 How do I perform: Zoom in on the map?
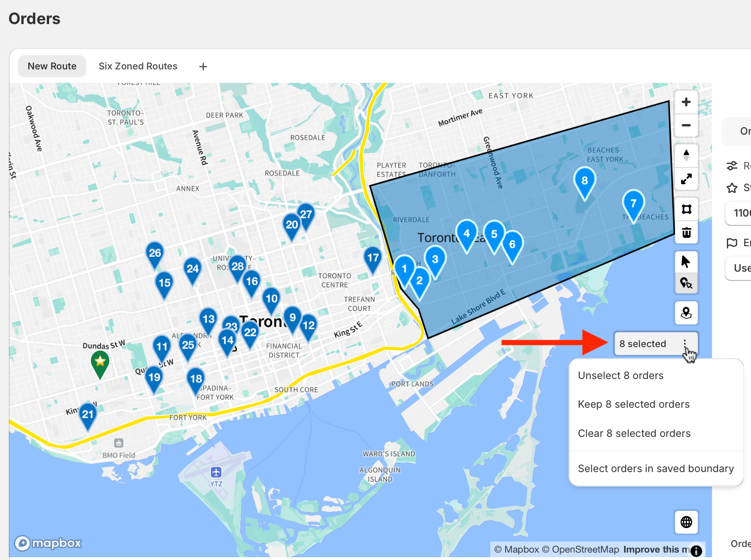pyautogui.click(x=686, y=102)
